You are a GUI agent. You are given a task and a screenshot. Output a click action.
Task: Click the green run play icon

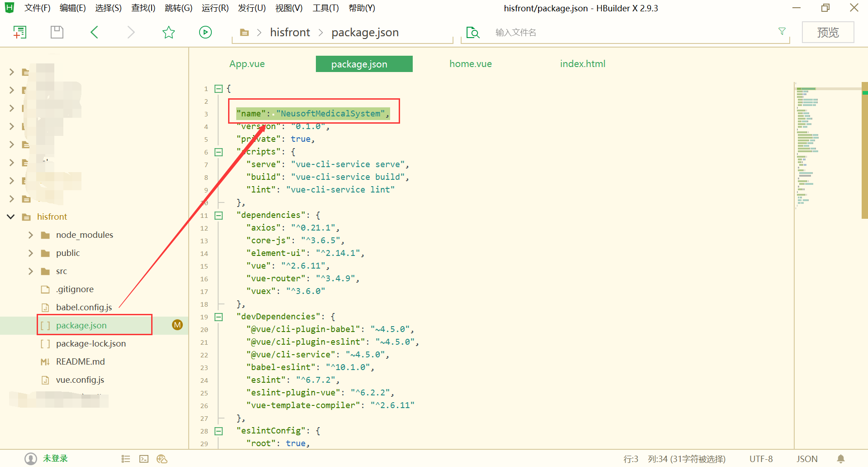pyautogui.click(x=205, y=32)
